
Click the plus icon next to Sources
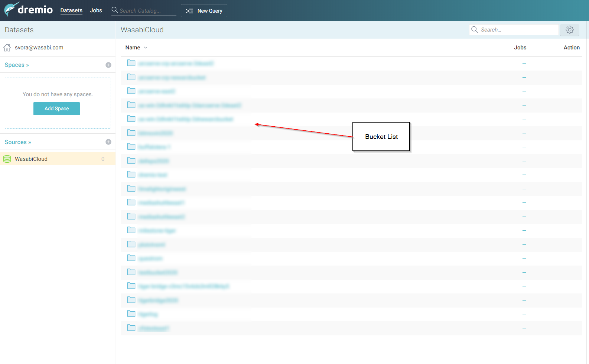pyautogui.click(x=108, y=142)
